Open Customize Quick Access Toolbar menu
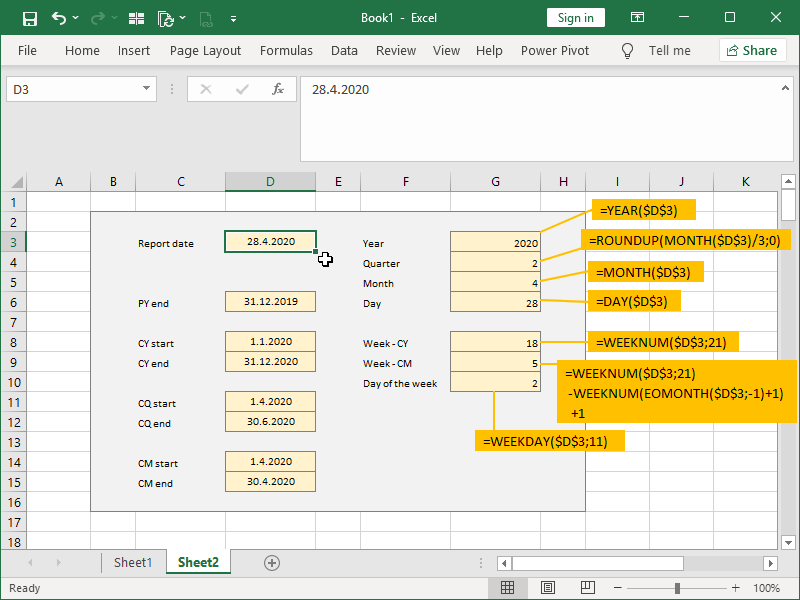800x600 pixels. point(233,19)
